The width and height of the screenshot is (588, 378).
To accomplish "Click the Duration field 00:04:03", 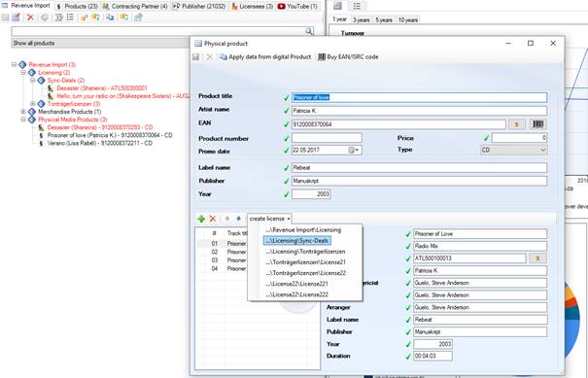I will click(432, 356).
